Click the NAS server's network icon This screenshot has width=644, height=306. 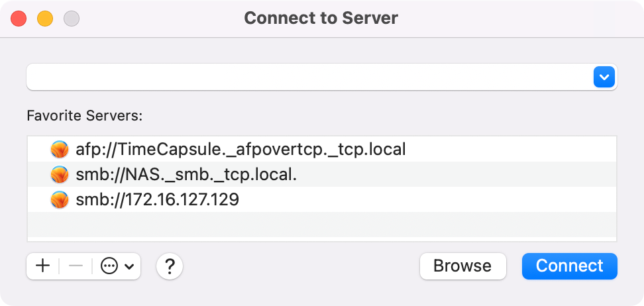pos(60,175)
